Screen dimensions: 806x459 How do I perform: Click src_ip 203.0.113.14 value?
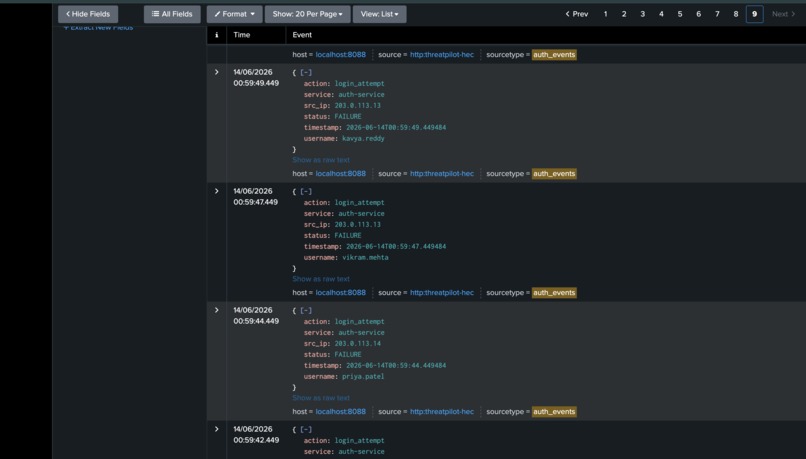coord(357,343)
